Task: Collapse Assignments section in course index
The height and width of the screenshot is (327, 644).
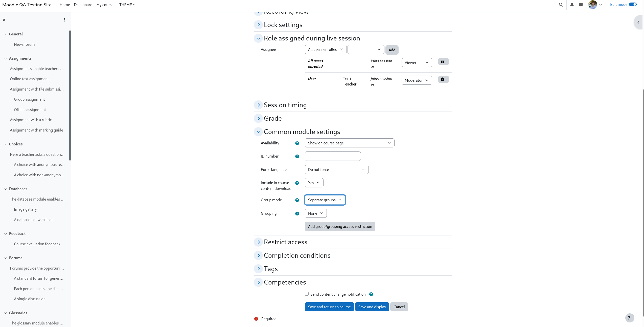Action: point(6,59)
